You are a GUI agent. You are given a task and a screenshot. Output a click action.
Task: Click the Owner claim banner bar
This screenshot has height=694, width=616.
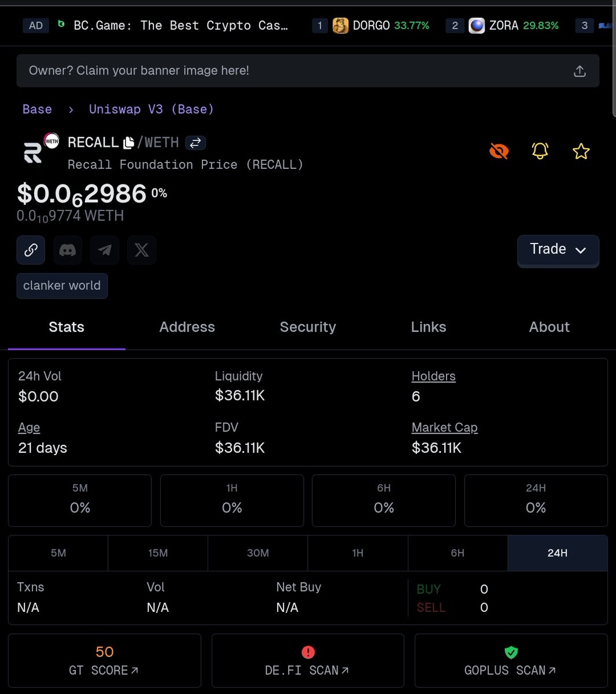pyautogui.click(x=308, y=71)
